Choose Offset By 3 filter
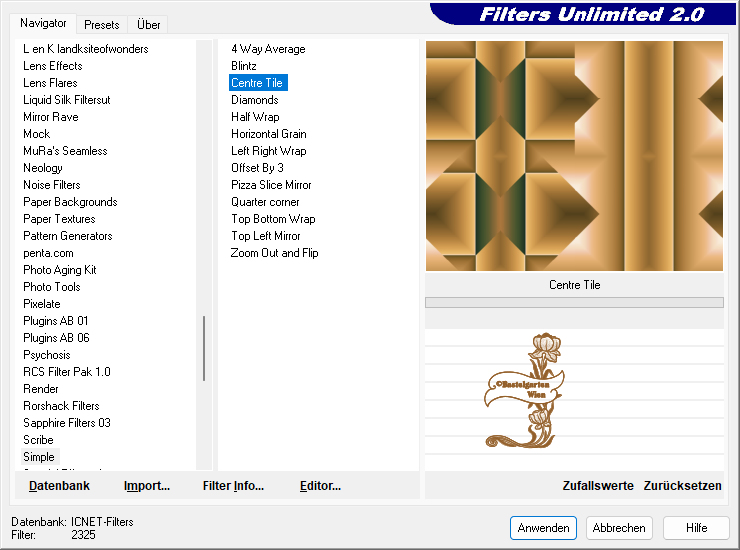The width and height of the screenshot is (740, 550). tap(257, 168)
